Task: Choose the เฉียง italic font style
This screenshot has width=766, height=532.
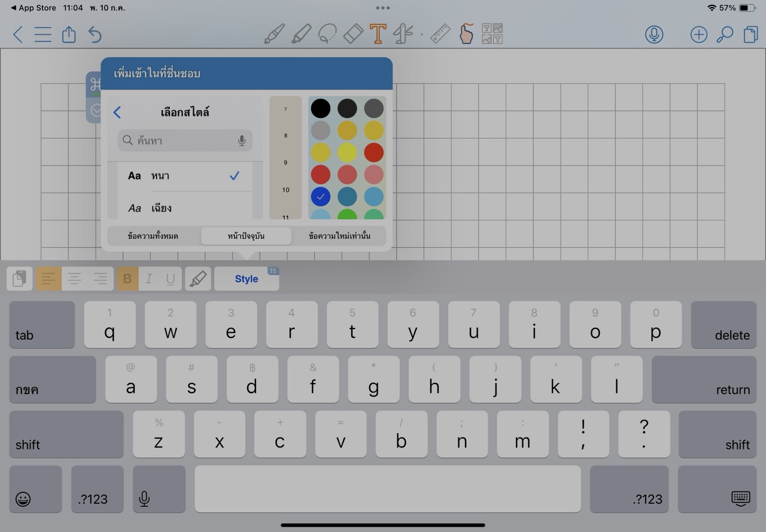Action: [161, 208]
